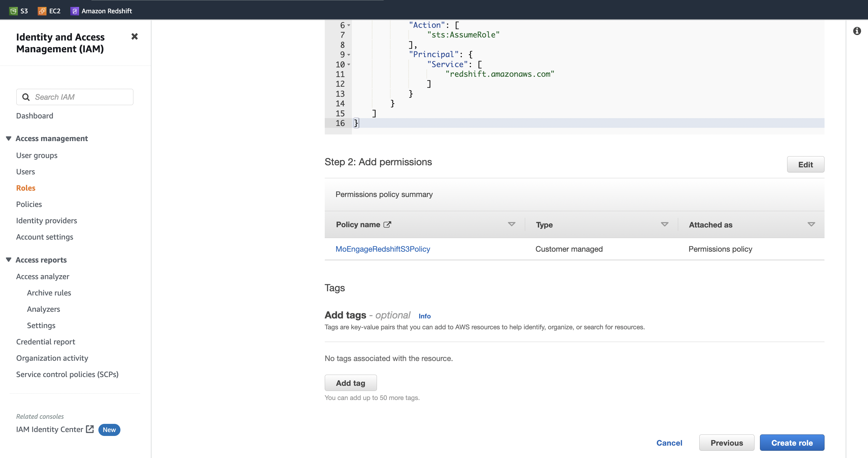Click external link icon next to IAM Identity Center
The image size is (868, 458).
tap(90, 429)
